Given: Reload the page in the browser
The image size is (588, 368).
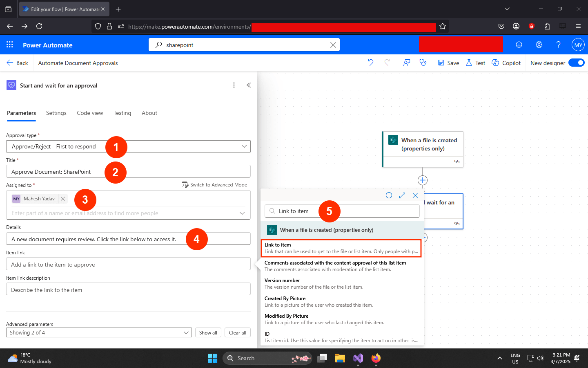Looking at the screenshot, I should tap(39, 26).
